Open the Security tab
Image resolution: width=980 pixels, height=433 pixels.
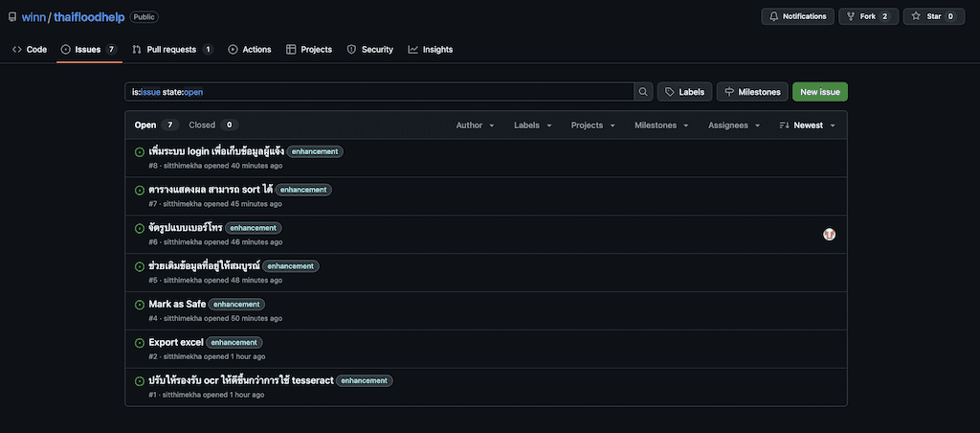tap(369, 50)
